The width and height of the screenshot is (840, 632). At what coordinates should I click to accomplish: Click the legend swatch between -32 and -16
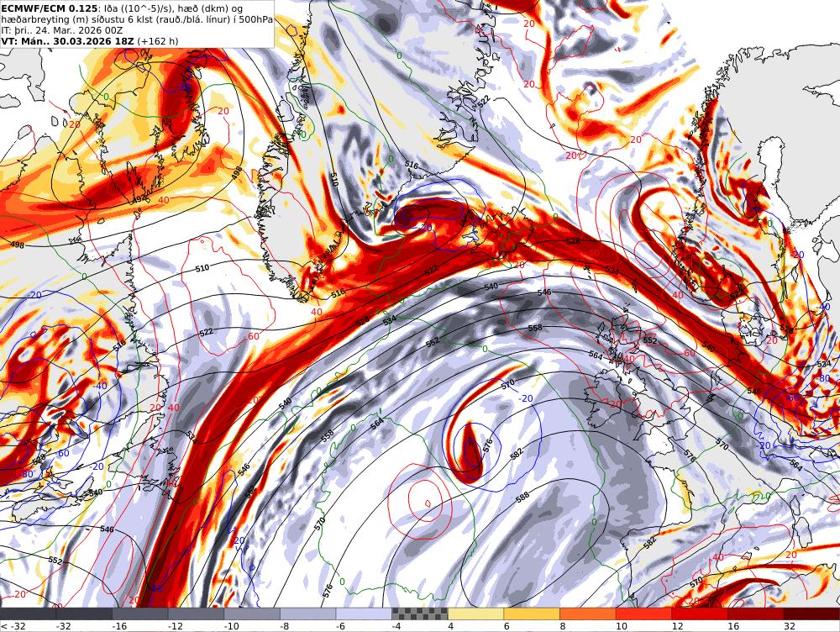(84, 614)
